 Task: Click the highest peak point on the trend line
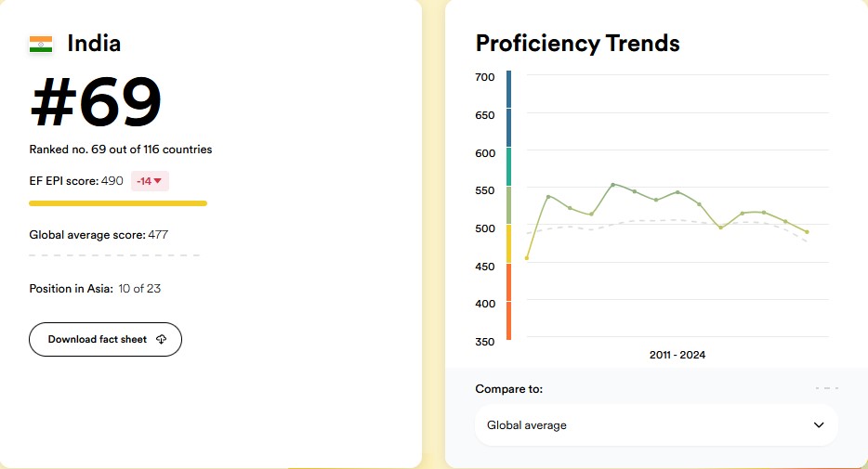[x=613, y=184]
